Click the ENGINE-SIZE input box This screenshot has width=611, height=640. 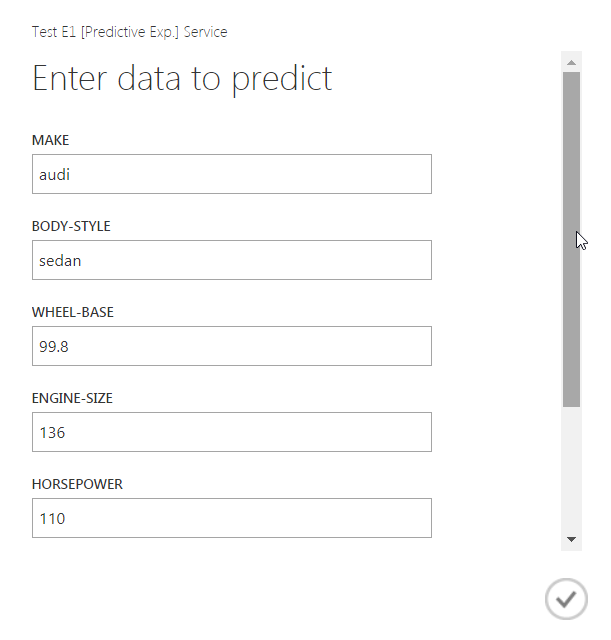coord(231,432)
